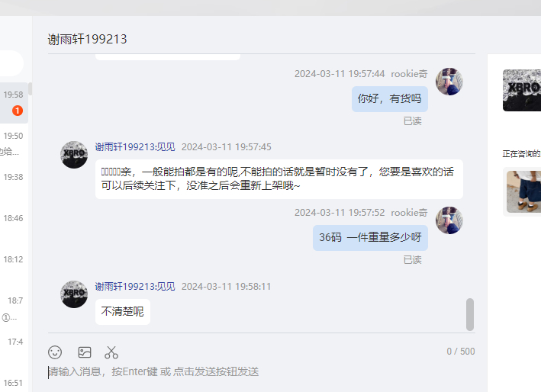The image size is (541, 392).
Task: Click seller XBRO avatar beside the 不清楚呢 reply
Action: click(x=74, y=294)
